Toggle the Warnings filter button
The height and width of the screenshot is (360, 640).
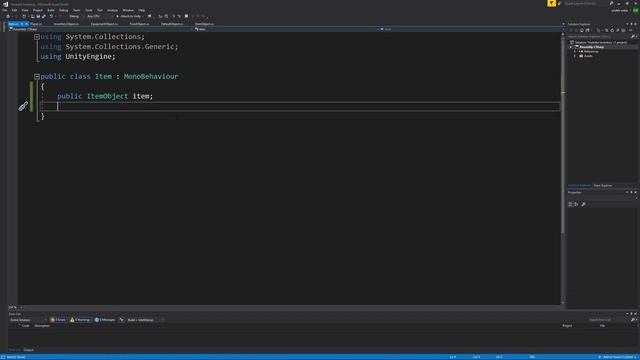pos(80,320)
